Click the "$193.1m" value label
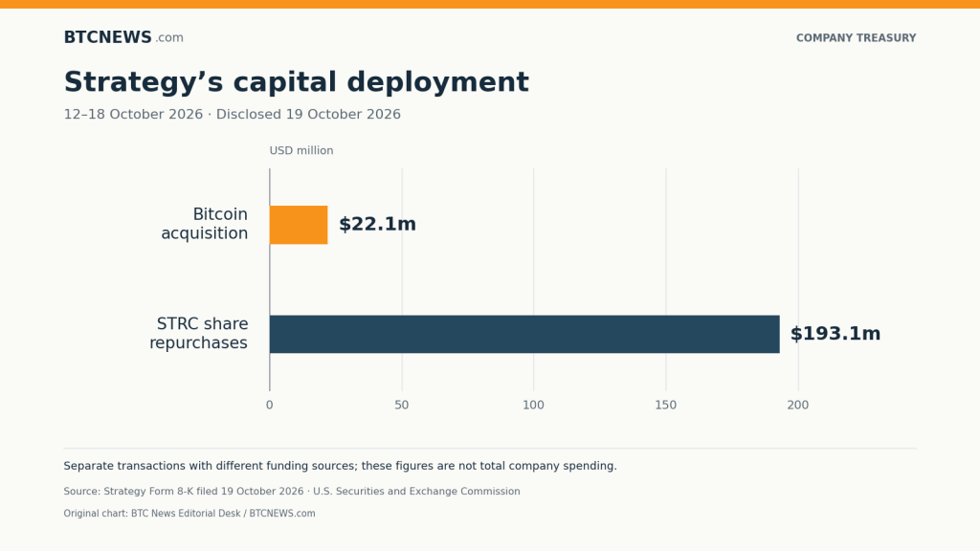Screen dimensions: 980x551 (835, 334)
